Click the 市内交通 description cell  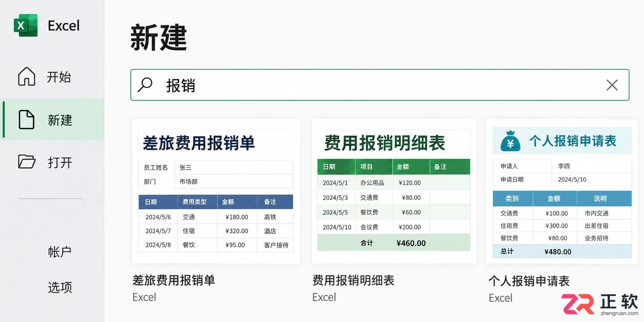(604, 213)
